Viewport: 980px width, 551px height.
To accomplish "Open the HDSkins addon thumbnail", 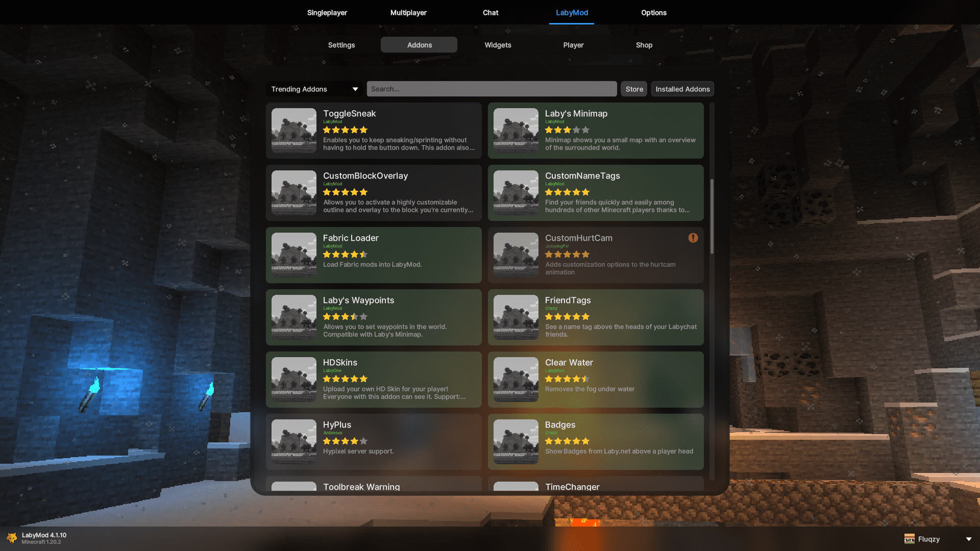I will 294,380.
